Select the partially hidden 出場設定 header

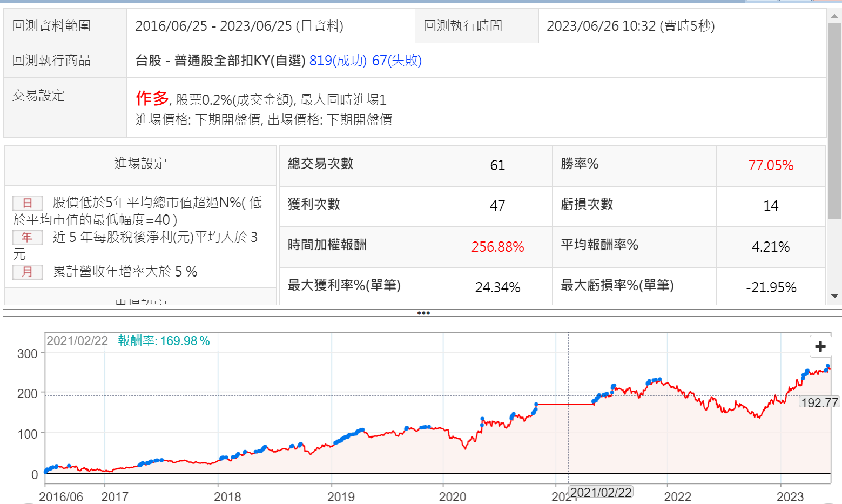click(x=140, y=301)
